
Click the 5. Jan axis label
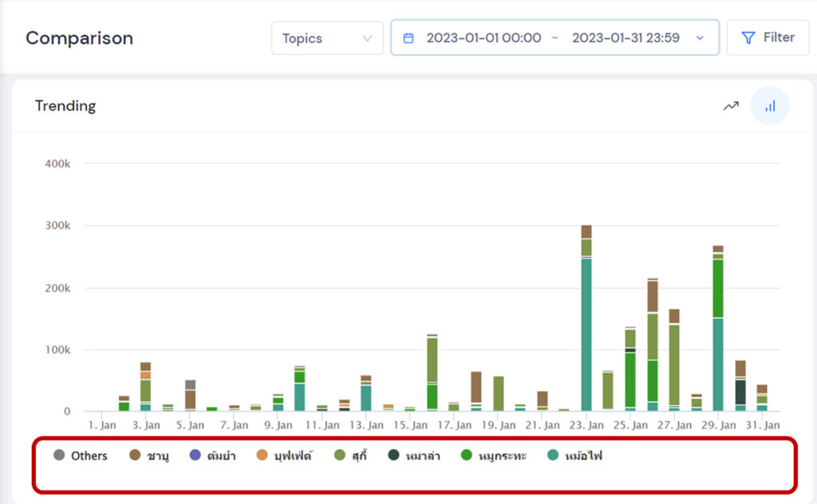coord(190,425)
